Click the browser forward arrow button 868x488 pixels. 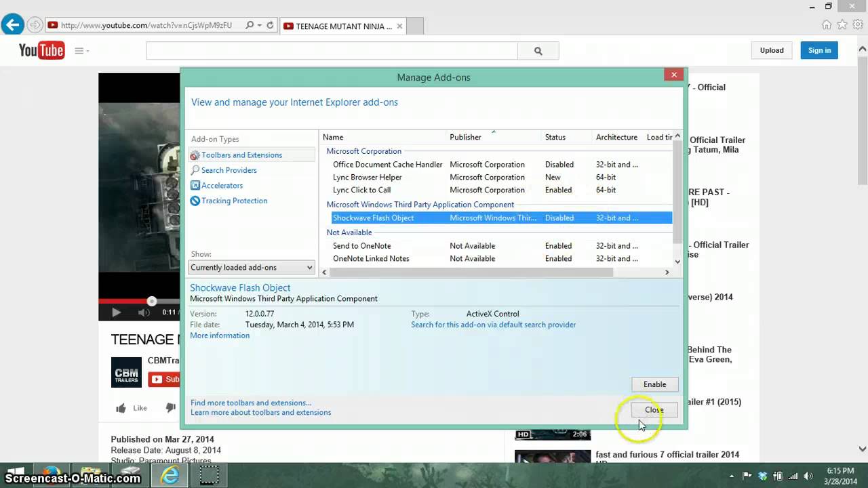coord(35,26)
